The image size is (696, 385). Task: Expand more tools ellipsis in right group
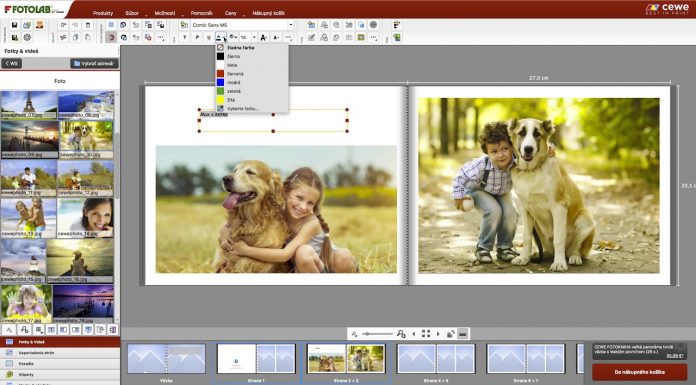coord(374,38)
